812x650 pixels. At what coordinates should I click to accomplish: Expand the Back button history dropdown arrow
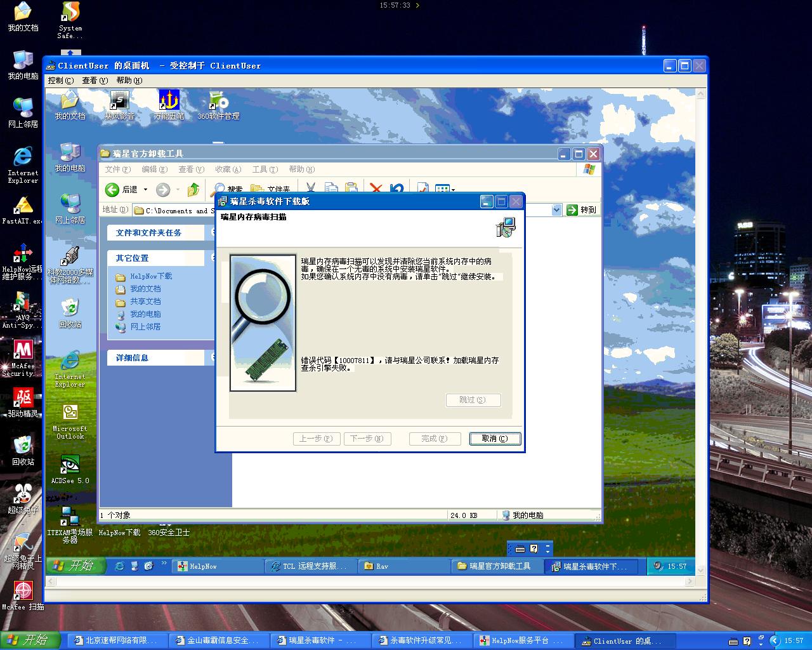[x=146, y=190]
